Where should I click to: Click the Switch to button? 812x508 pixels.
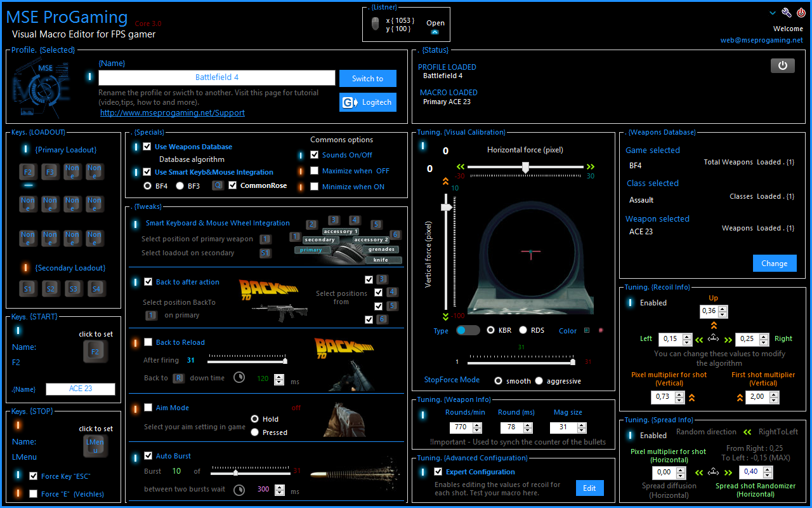pyautogui.click(x=368, y=79)
